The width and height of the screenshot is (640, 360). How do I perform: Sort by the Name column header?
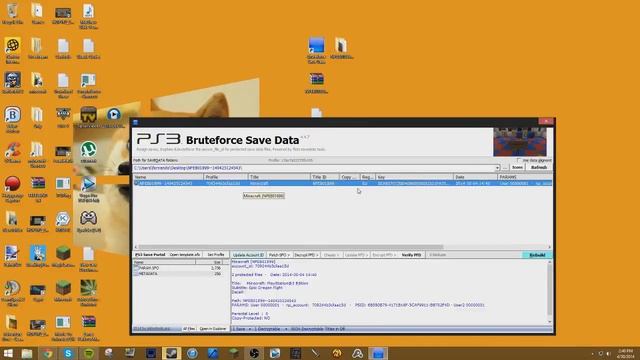coord(169,177)
